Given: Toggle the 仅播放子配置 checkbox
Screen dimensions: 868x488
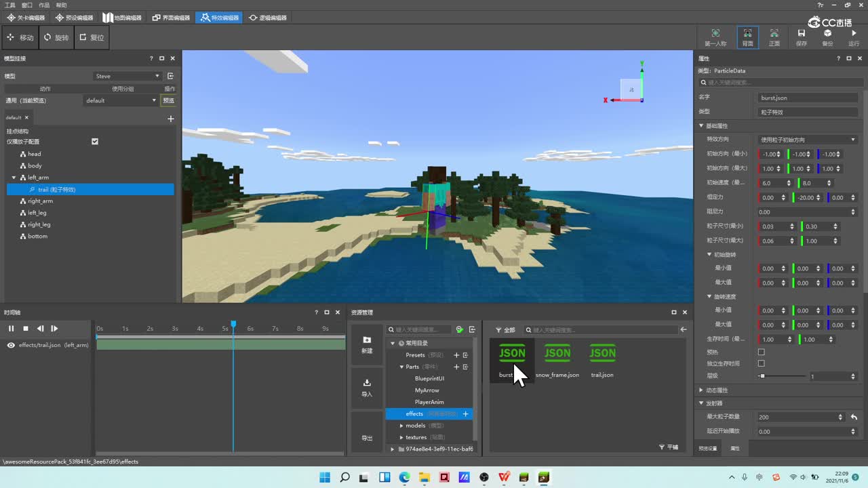Looking at the screenshot, I should pos(95,142).
